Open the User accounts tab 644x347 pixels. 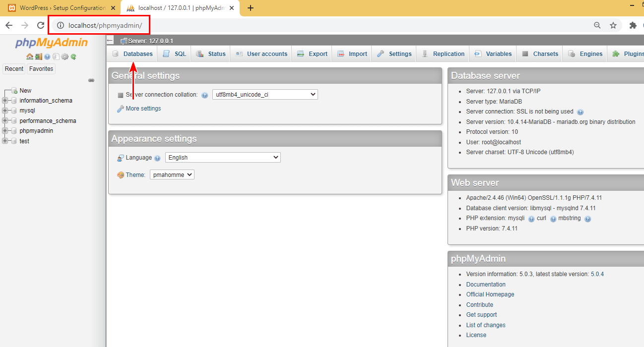coord(261,54)
